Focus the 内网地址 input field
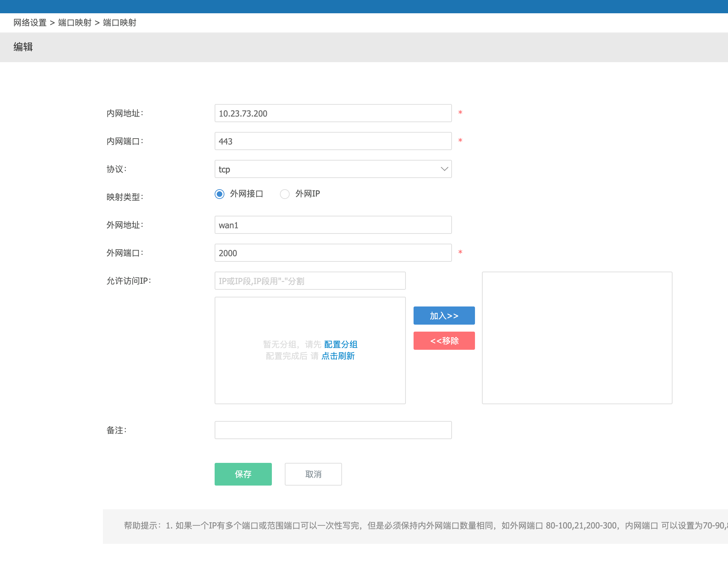This screenshot has width=728, height=562. (x=333, y=113)
